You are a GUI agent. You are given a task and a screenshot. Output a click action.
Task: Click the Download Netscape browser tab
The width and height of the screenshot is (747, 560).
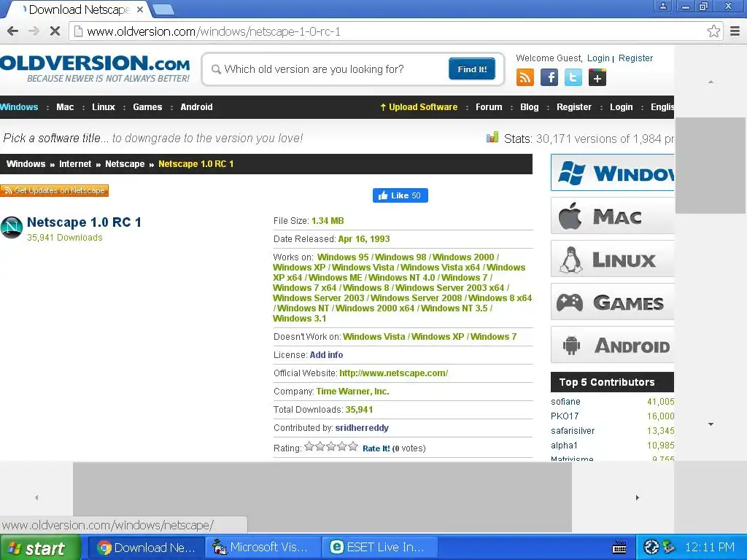coord(79,9)
